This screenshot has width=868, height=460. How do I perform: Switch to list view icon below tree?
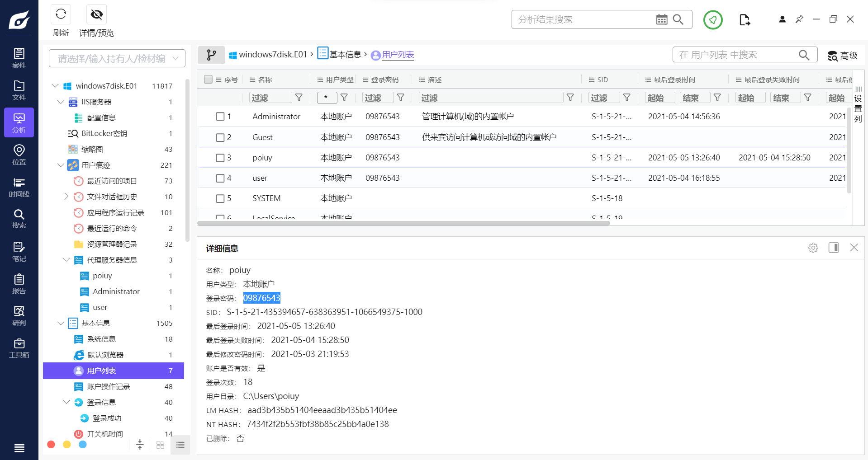(180, 445)
